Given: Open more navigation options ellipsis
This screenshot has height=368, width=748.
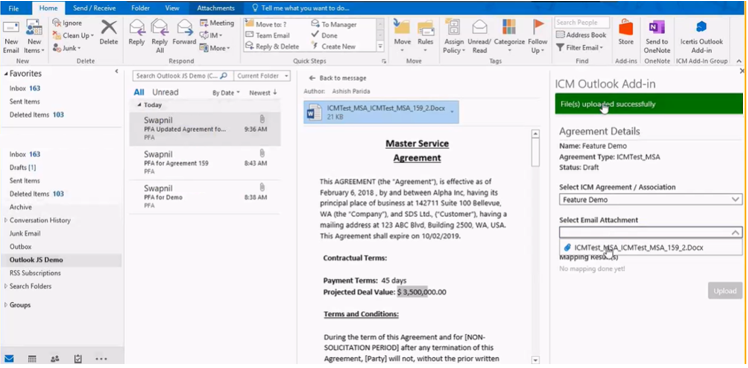Looking at the screenshot, I should coord(101,358).
